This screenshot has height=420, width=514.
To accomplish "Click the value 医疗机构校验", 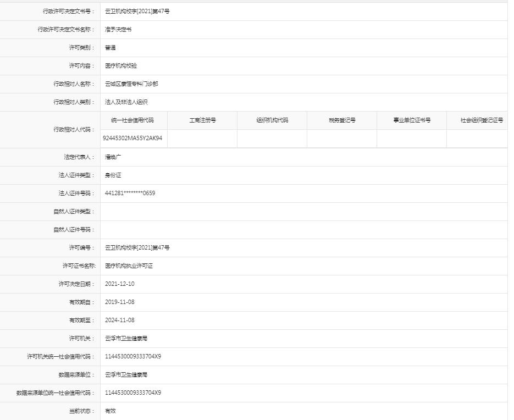I will [121, 66].
